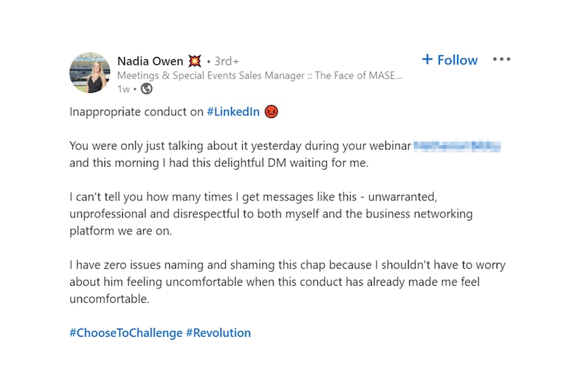Select the 3rd+ connection degree label
The width and height of the screenshot is (588, 392).
pyautogui.click(x=226, y=61)
